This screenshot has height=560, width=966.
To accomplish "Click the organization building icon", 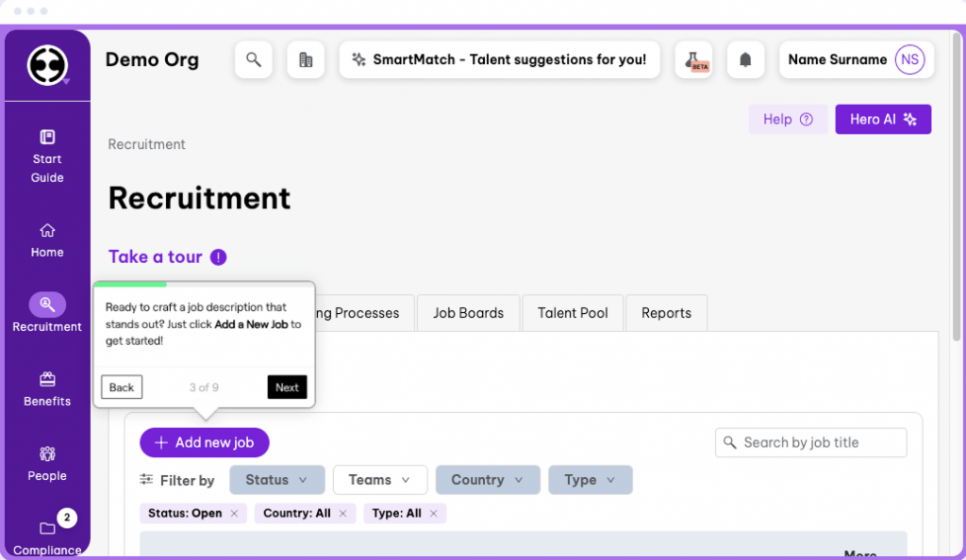I will coord(306,59).
